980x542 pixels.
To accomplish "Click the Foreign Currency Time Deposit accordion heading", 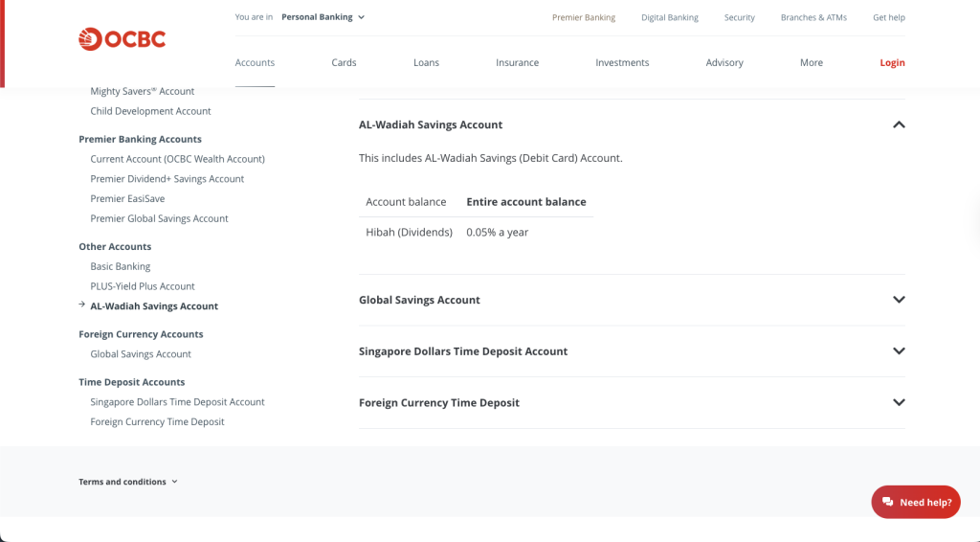I will pyautogui.click(x=438, y=402).
